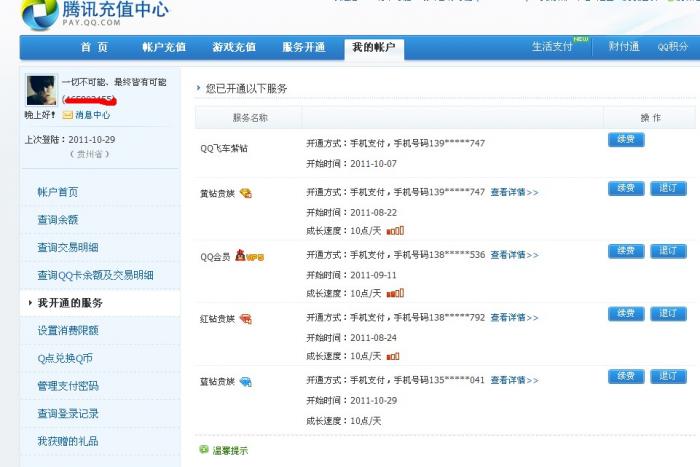Click the red diamond icon beside 红钻贵族
Image resolution: width=700 pixels, height=467 pixels.
click(246, 318)
